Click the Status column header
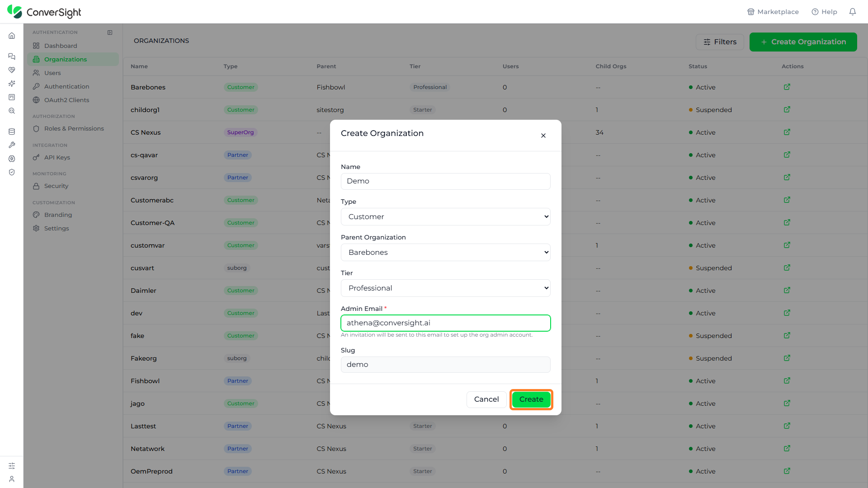 click(698, 66)
